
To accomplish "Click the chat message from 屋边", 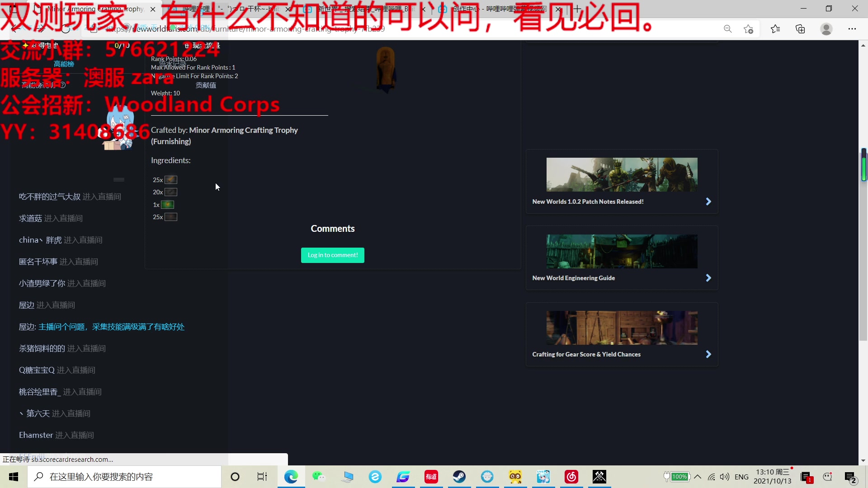I will pyautogui.click(x=102, y=327).
